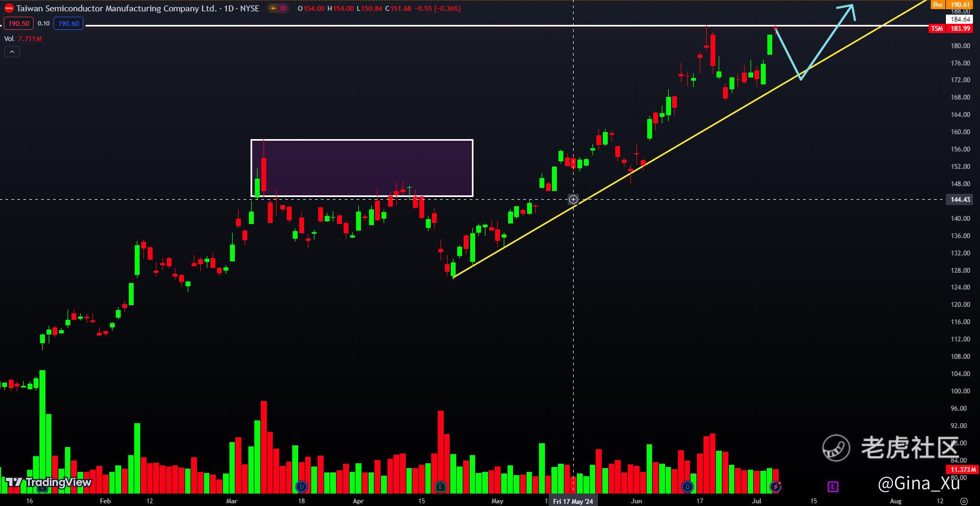Click the high value H154.00
This screenshot has width=980, height=506.
pos(340,8)
